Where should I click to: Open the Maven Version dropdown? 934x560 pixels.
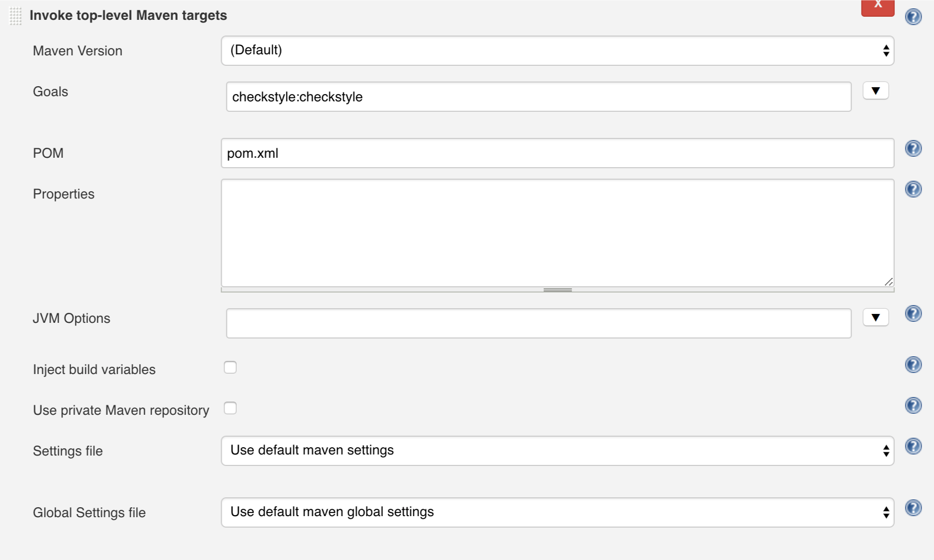(x=559, y=51)
